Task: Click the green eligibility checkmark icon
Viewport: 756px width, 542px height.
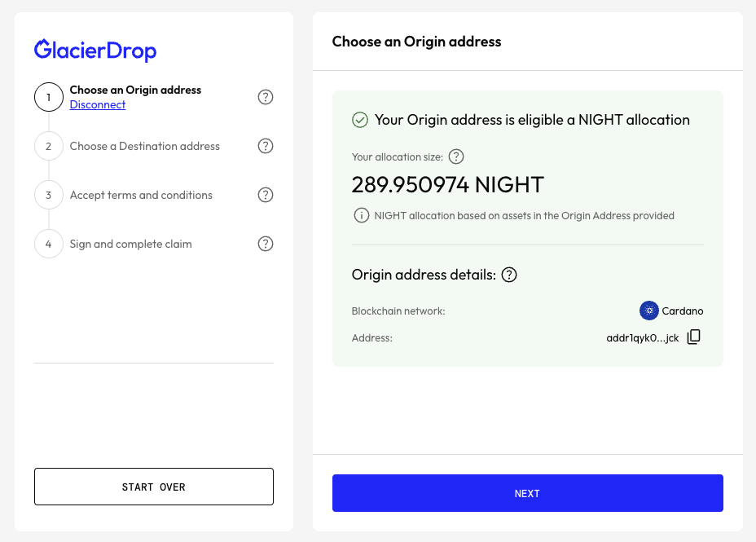Action: pos(360,121)
